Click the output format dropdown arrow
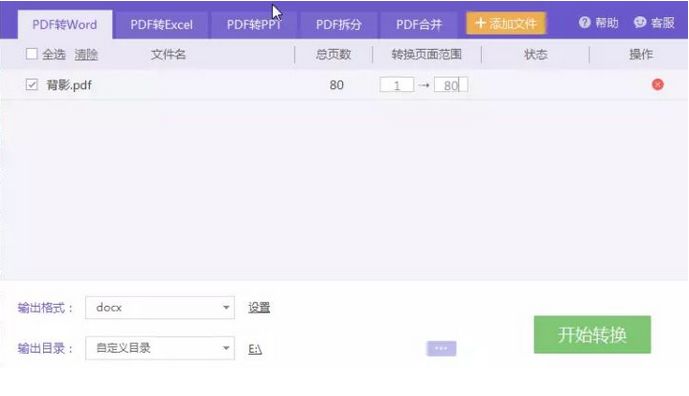This screenshot has width=689, height=396. [226, 308]
